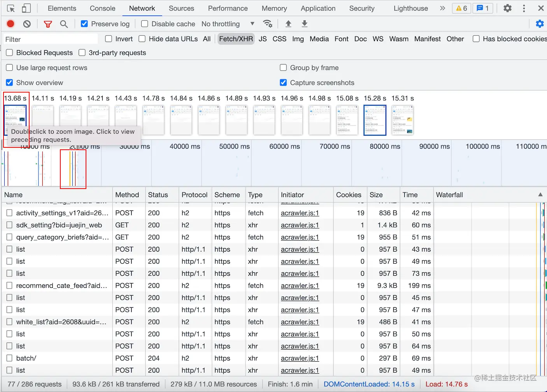This screenshot has height=392, width=547.
Task: Enable Use large request rows
Action: (10, 68)
